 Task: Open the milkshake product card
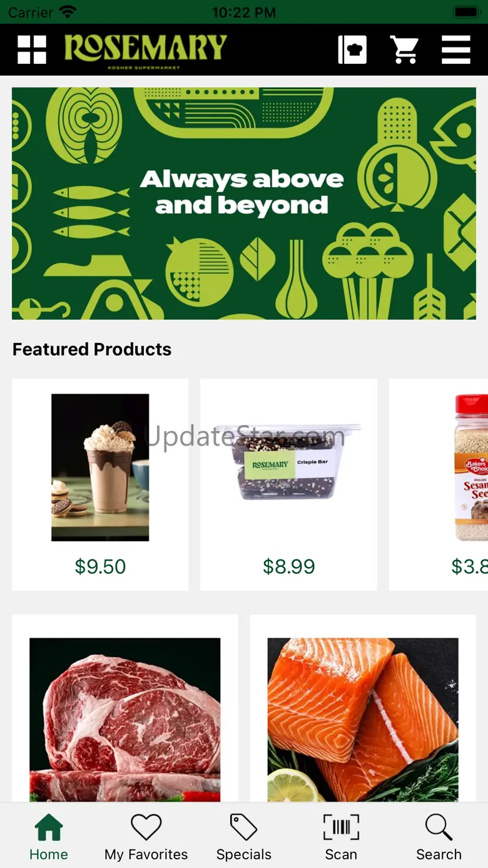point(100,484)
